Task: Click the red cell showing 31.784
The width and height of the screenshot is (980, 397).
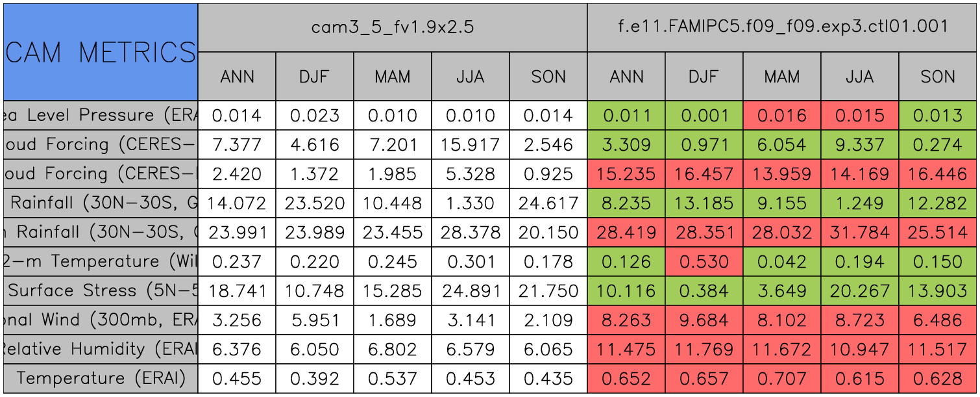Action: pyautogui.click(x=859, y=232)
